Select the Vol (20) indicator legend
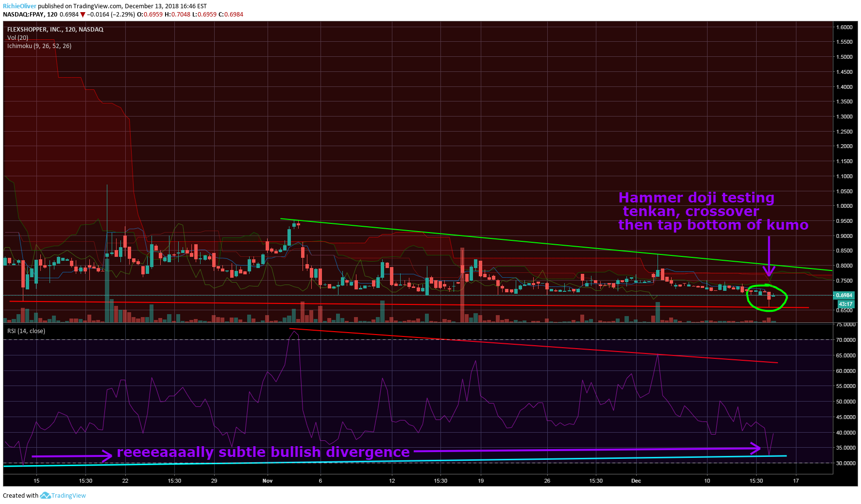The image size is (861, 504). (x=17, y=38)
